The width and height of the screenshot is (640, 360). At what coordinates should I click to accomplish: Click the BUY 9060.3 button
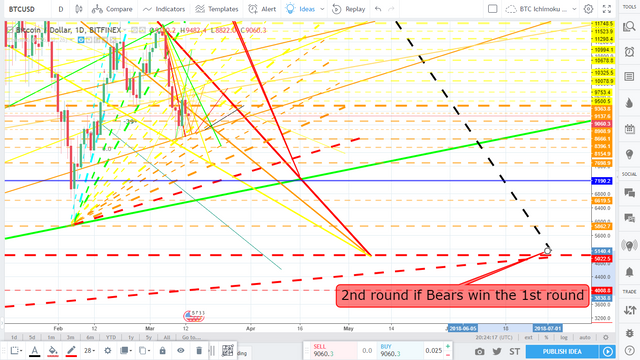394,350
